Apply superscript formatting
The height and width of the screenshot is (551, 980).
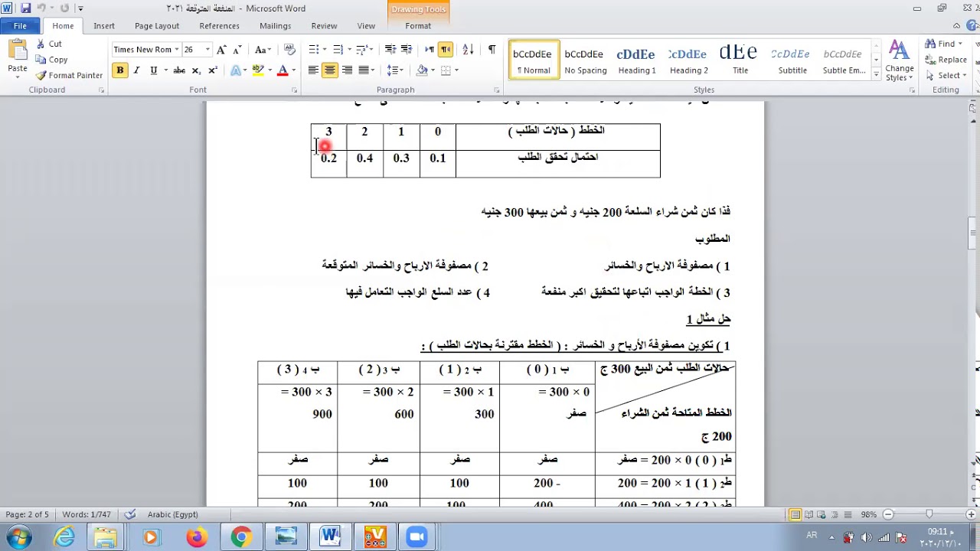(213, 70)
